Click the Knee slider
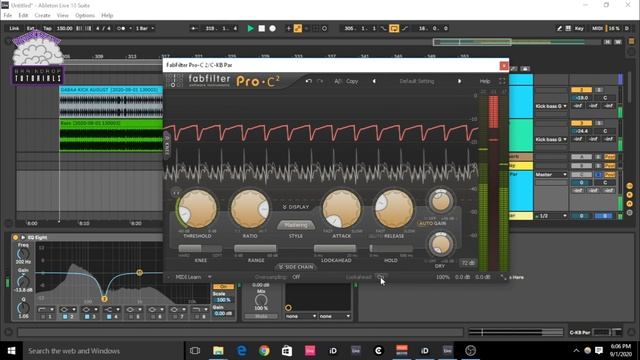Image resolution: width=640 pixels, height=360 pixels. pyautogui.click(x=200, y=248)
